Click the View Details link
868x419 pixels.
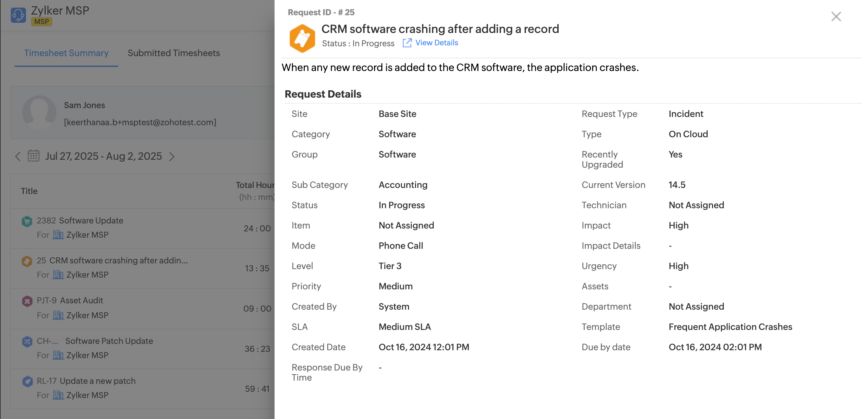[436, 43]
